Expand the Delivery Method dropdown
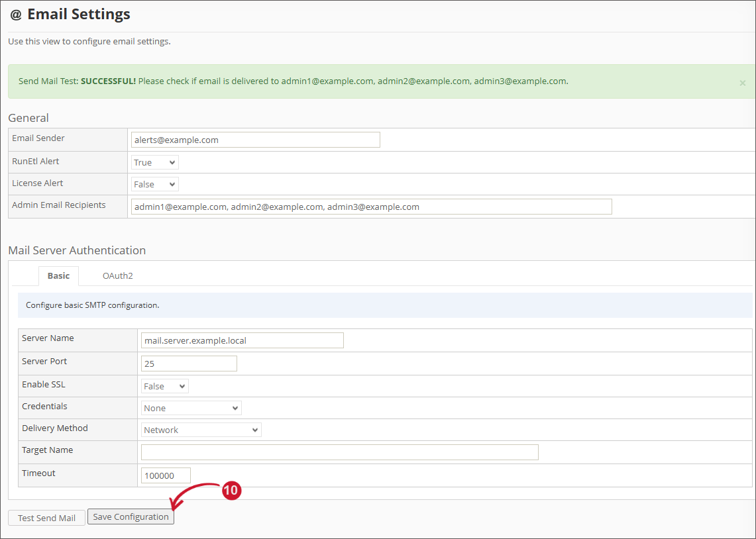The width and height of the screenshot is (756, 539). (x=201, y=430)
